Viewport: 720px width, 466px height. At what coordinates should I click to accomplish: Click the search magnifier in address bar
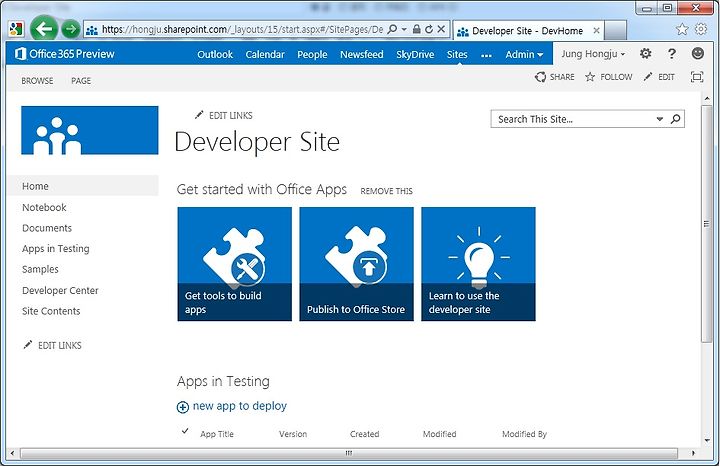click(392, 29)
